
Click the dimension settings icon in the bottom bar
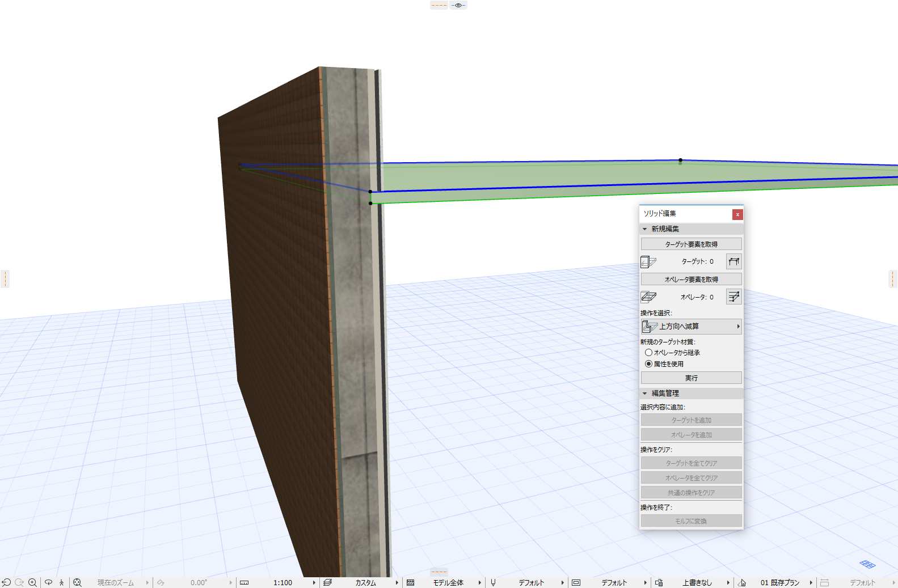[x=825, y=582]
